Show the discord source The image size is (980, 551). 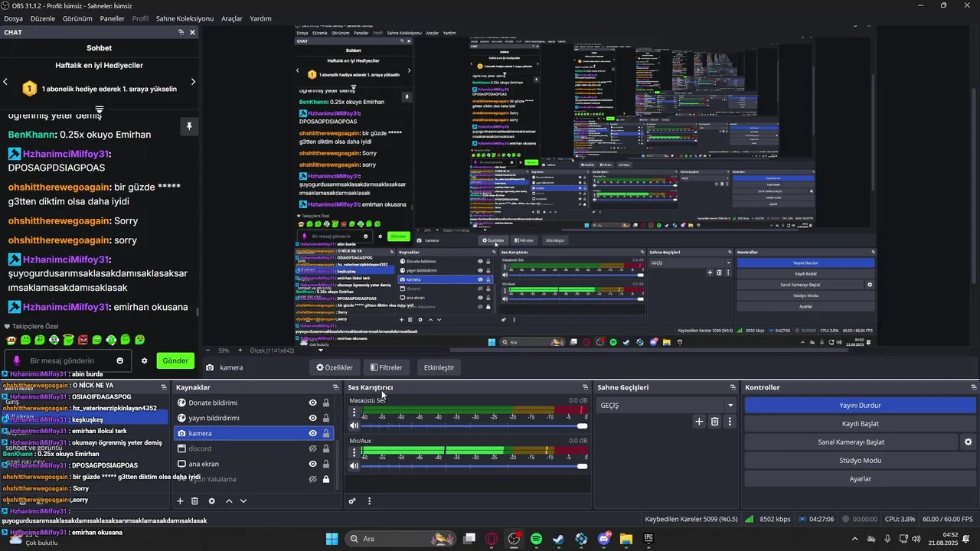click(312, 448)
